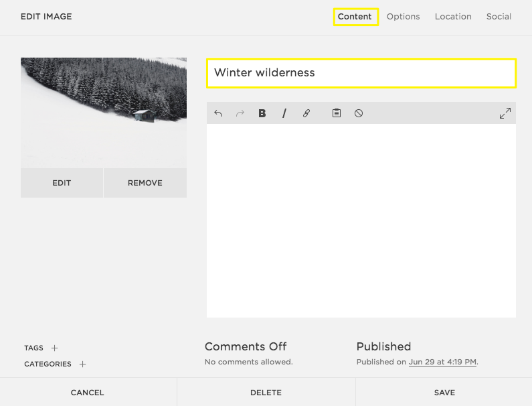Click the Cancel button

(88, 393)
